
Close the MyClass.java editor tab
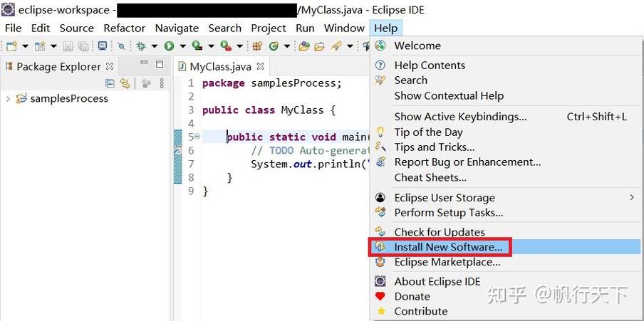(261, 66)
